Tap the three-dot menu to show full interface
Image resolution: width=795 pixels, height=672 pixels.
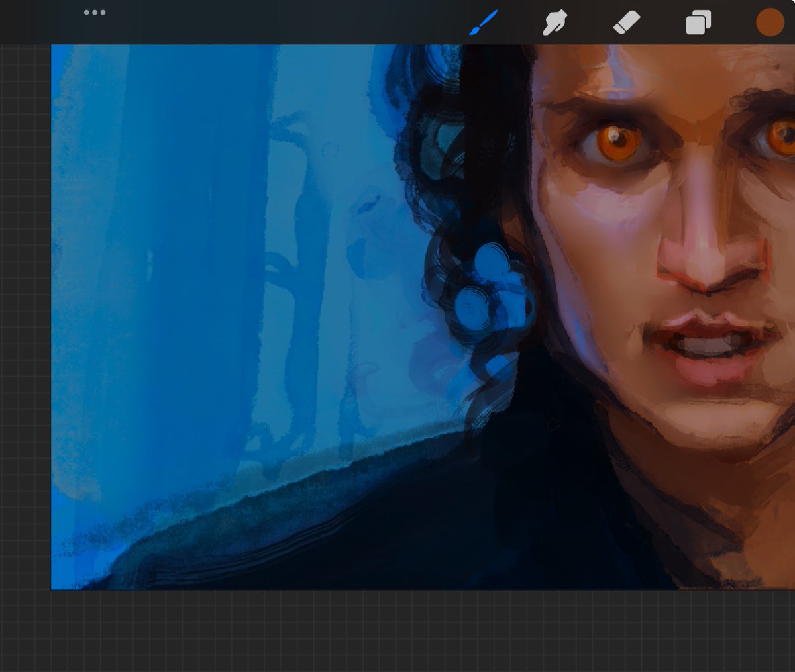tap(95, 12)
